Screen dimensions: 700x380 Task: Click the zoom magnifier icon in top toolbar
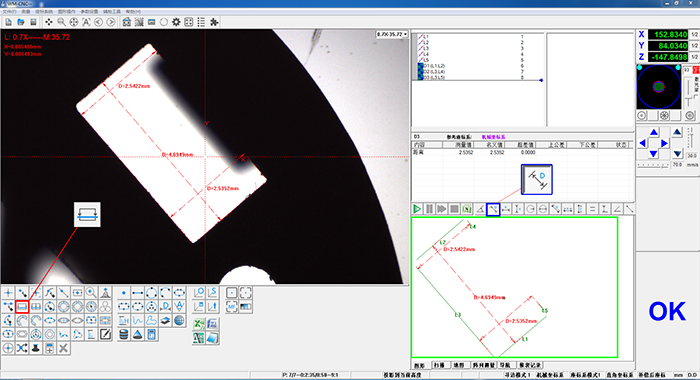pos(61,22)
